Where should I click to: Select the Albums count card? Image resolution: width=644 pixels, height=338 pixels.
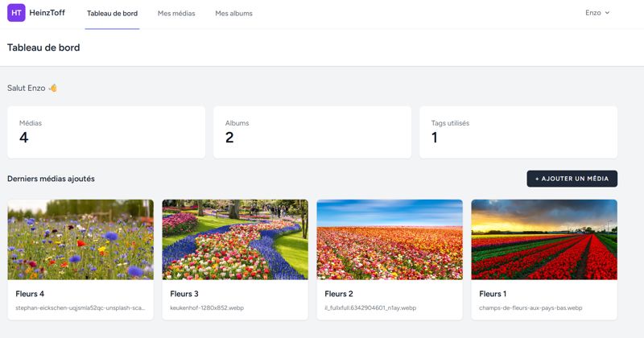pos(312,132)
